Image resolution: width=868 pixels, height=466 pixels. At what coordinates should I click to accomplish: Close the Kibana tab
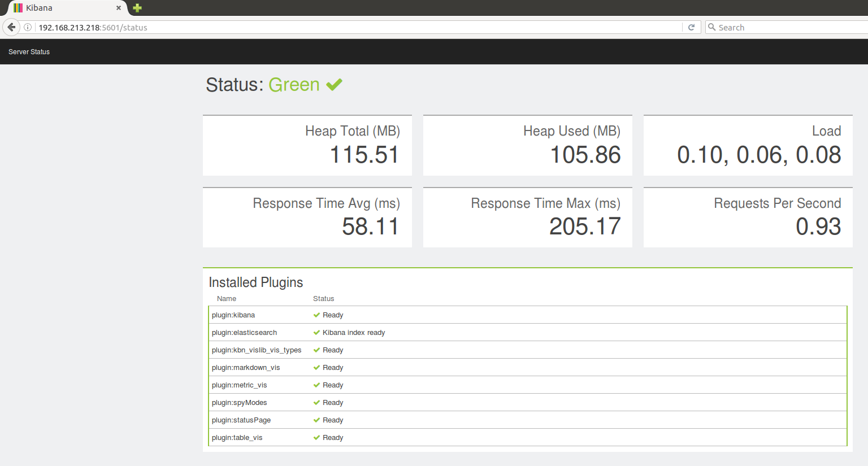(x=119, y=8)
